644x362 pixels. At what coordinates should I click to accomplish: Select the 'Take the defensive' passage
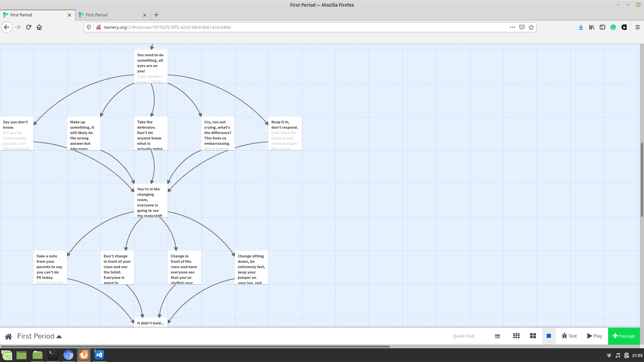(x=151, y=133)
